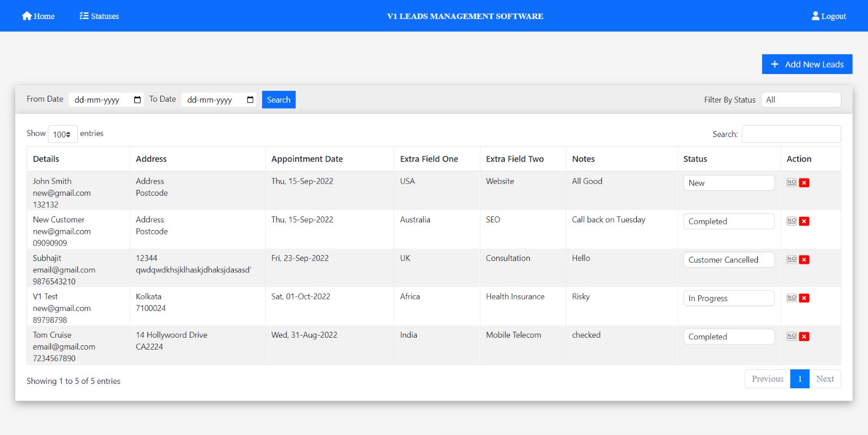Click the blue Search button
Screen dimensions: 868x435
pos(278,100)
